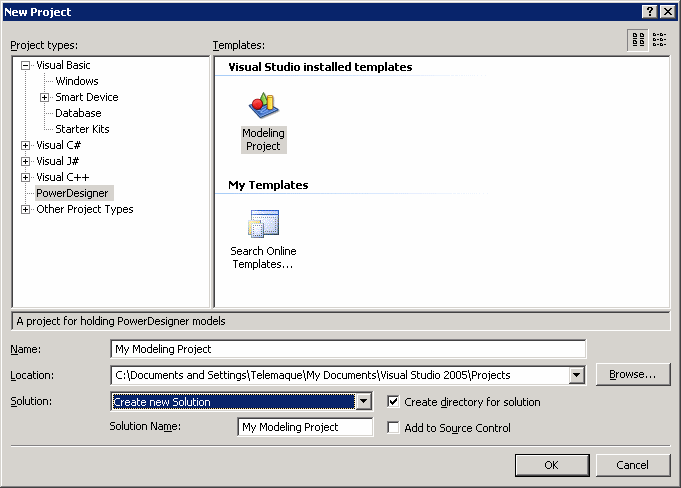Enable Add to Source Control checkbox
This screenshot has height=488, width=681.
coord(393,428)
